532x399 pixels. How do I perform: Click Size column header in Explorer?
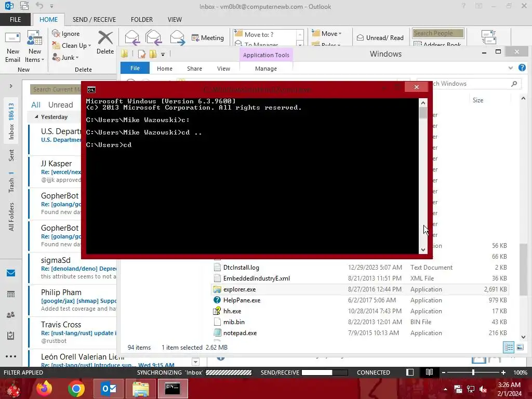click(478, 100)
